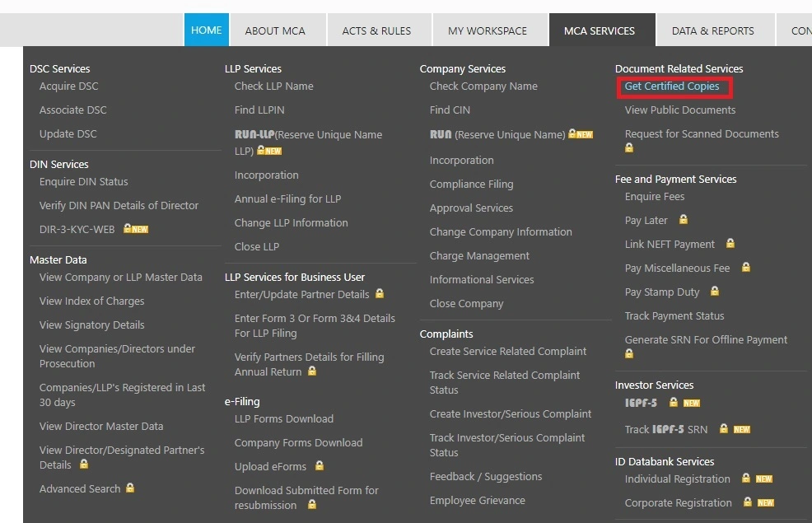The width and height of the screenshot is (812, 523).
Task: Open the DATA & REPORTS menu
Action: (x=713, y=30)
